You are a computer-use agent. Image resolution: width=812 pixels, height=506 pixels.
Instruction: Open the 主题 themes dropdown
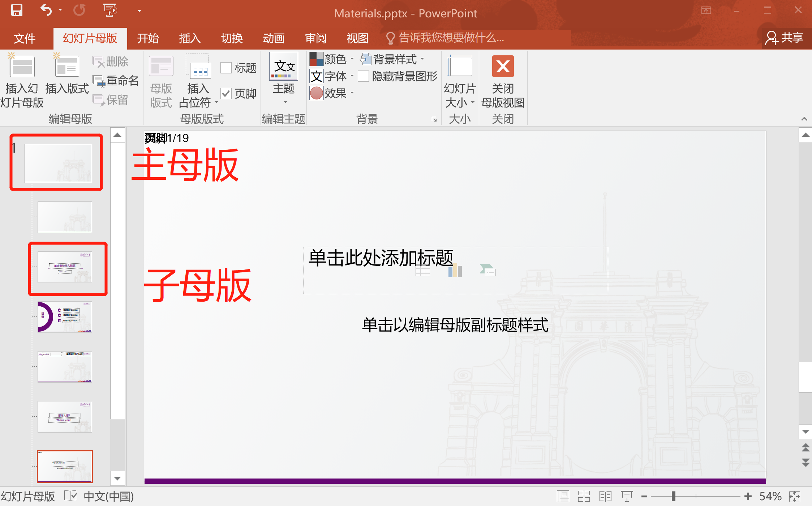(284, 79)
